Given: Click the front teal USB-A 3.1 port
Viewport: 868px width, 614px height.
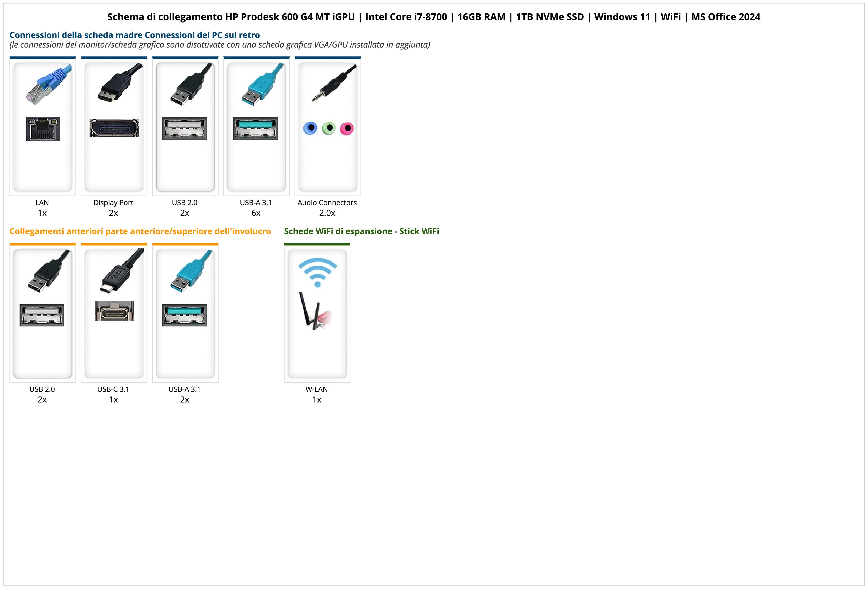Looking at the screenshot, I should pos(184,315).
